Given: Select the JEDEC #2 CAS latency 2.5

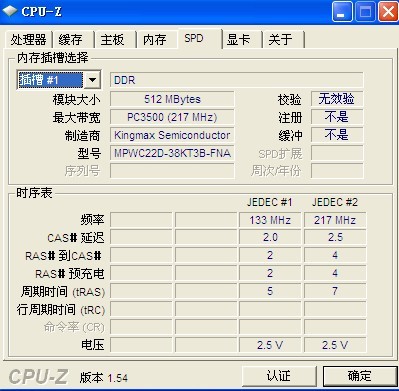Looking at the screenshot, I should pos(335,238).
